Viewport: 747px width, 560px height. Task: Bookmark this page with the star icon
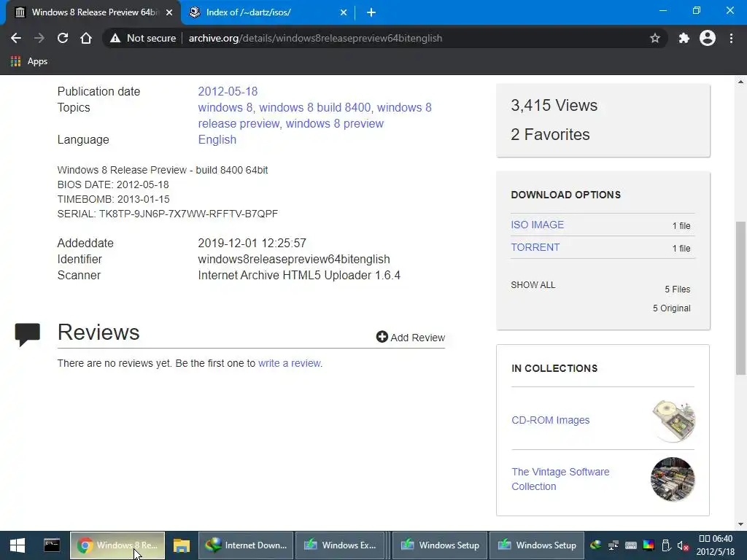pos(655,38)
